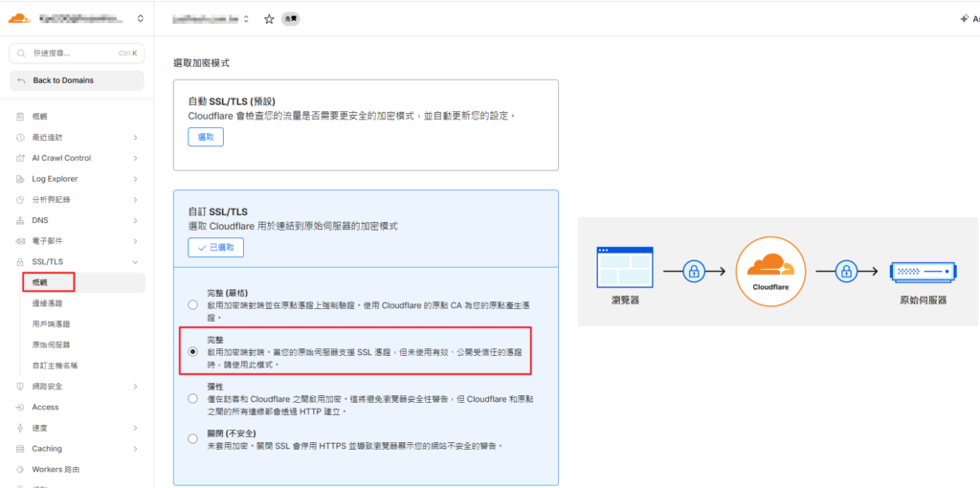Expand the 電子郵件 chevron
The width and height of the screenshot is (980, 488).
135,241
